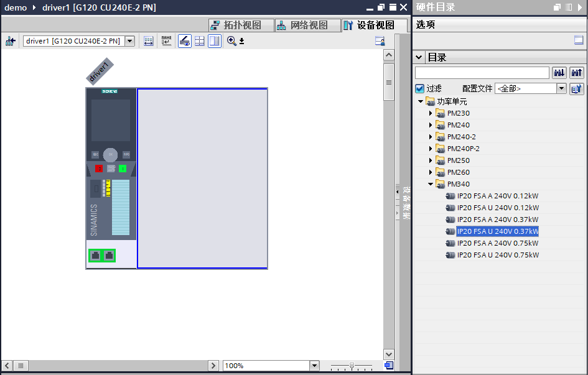Select IP20 FSA A 240V 0.75kW
This screenshot has height=375, width=588.
tap(498, 243)
